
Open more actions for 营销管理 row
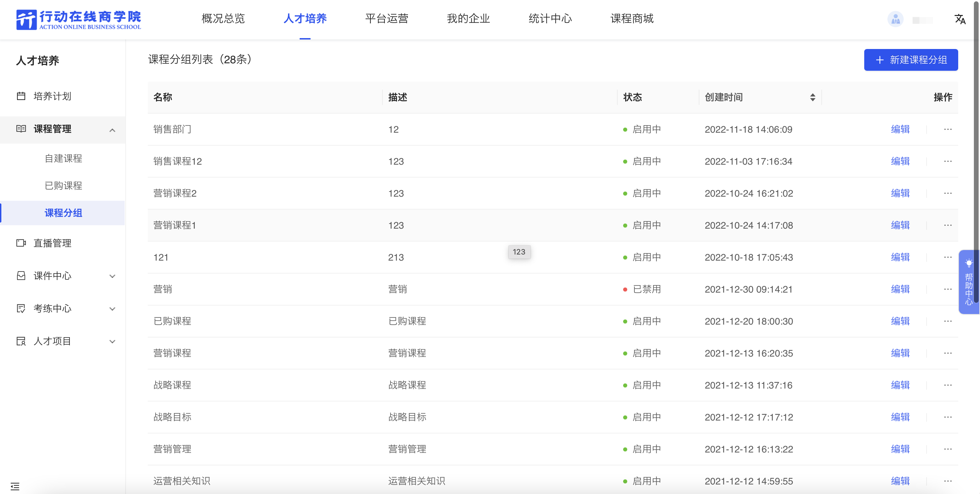point(948,449)
